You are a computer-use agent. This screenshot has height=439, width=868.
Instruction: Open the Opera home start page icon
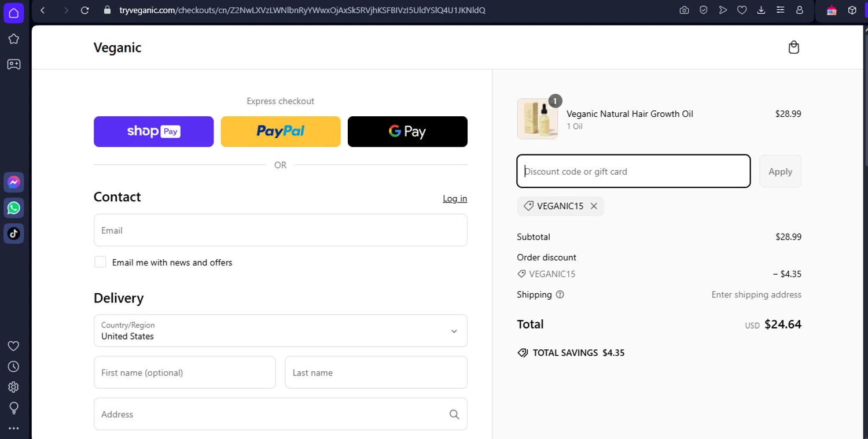pyautogui.click(x=13, y=13)
